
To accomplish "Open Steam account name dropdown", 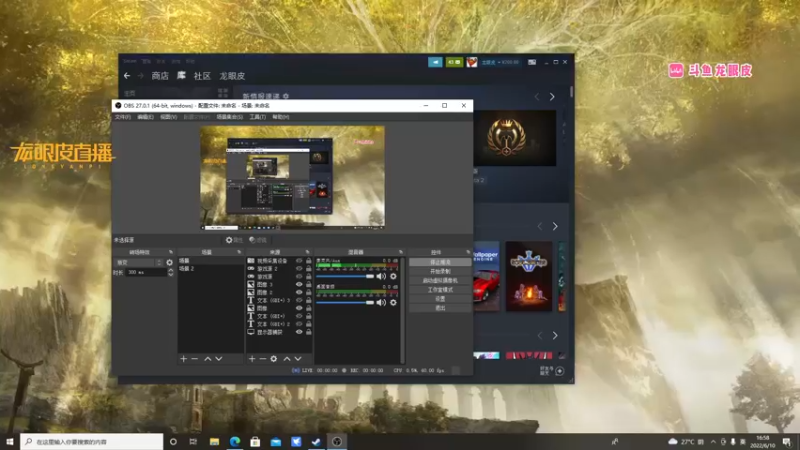I will (500, 62).
